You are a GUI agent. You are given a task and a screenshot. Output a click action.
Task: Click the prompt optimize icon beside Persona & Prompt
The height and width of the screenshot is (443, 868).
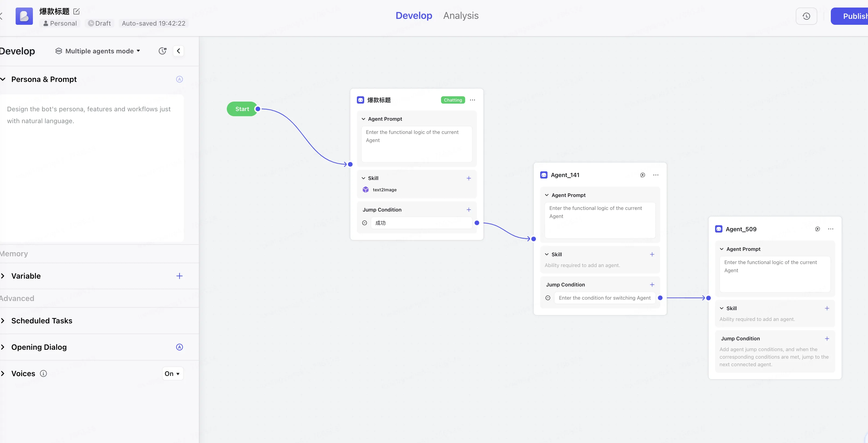coord(180,79)
